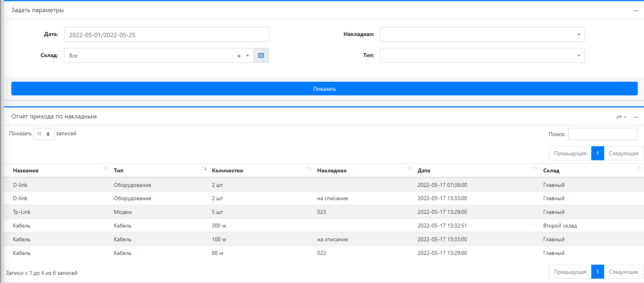Click 'Предыдущая' in bottom pagination
This screenshot has height=283, width=644.
(x=570, y=272)
